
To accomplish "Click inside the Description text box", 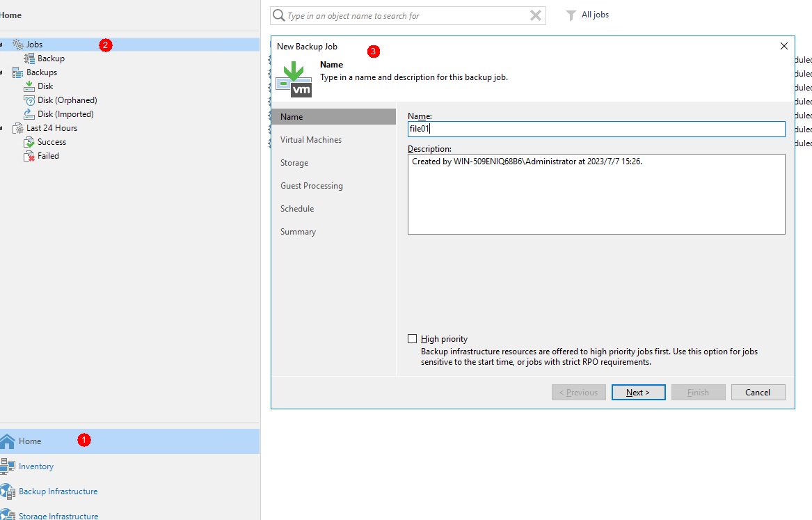I will point(596,195).
